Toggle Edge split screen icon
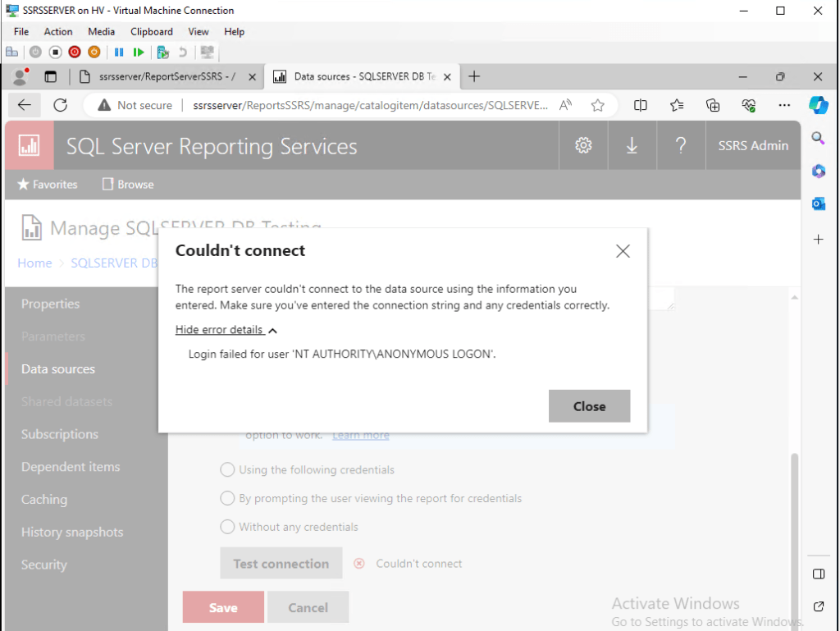 pyautogui.click(x=640, y=105)
